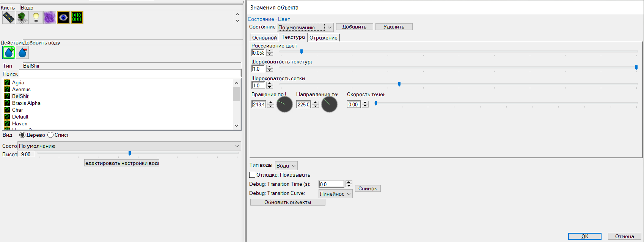Increase flow speed 0.001 with up stepper
This screenshot has width=644, height=242.
pos(365,103)
